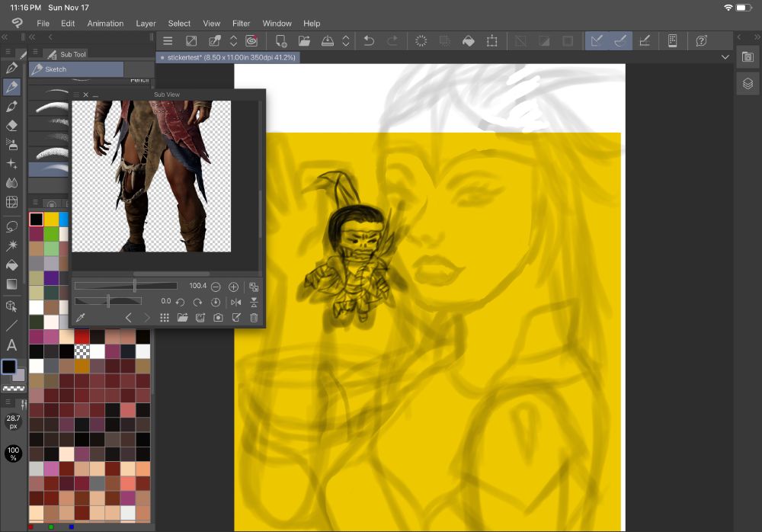Open the File menu
The height and width of the screenshot is (532, 762).
click(43, 24)
